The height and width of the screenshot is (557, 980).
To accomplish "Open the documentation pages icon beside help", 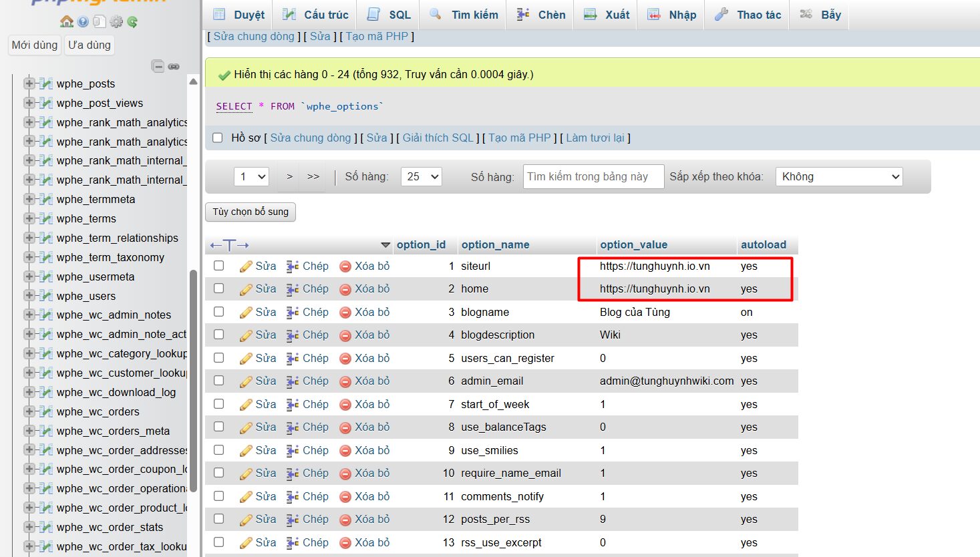I will point(99,22).
